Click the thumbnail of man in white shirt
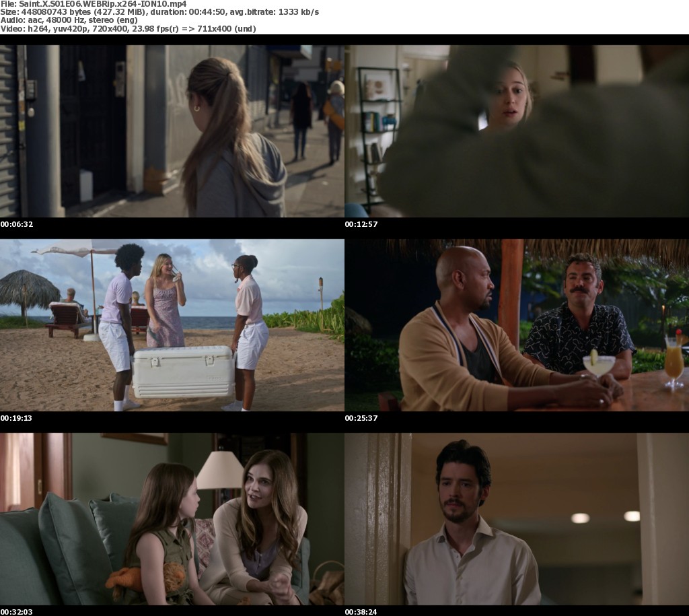Viewport: 689px width, 616px height. [517, 518]
